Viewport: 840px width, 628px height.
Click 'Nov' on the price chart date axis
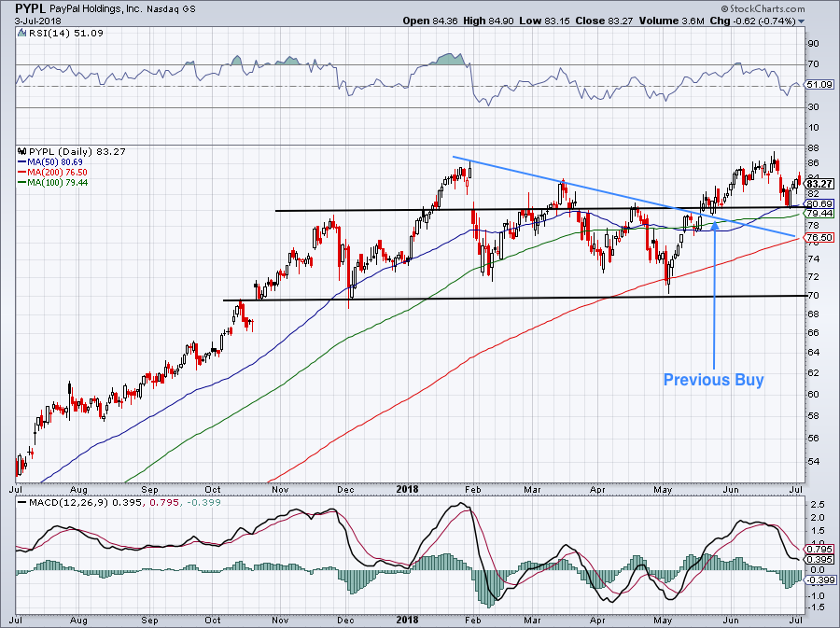tap(280, 490)
